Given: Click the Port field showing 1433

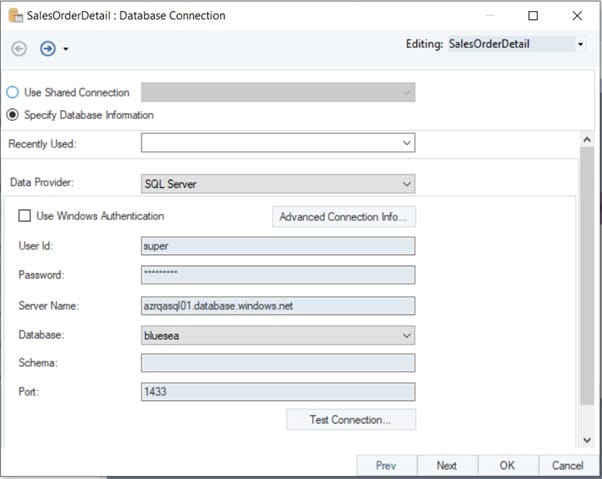Looking at the screenshot, I should tap(278, 392).
